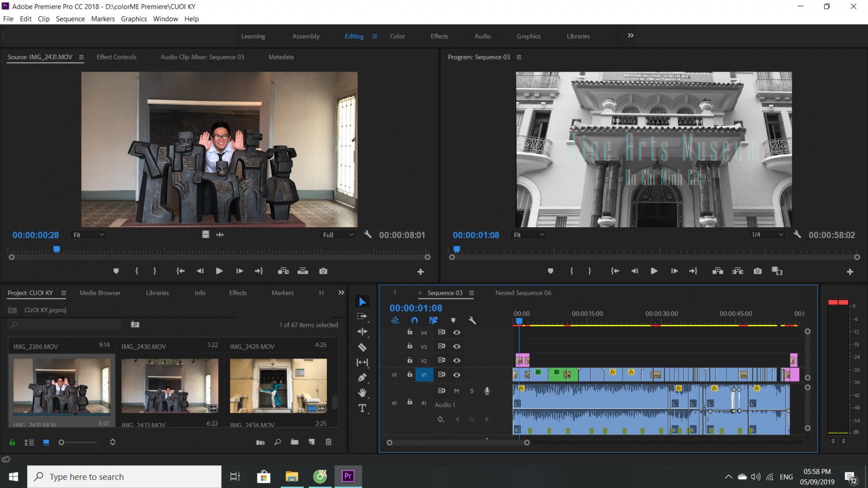Click Lift button in Program monitor

[718, 271]
